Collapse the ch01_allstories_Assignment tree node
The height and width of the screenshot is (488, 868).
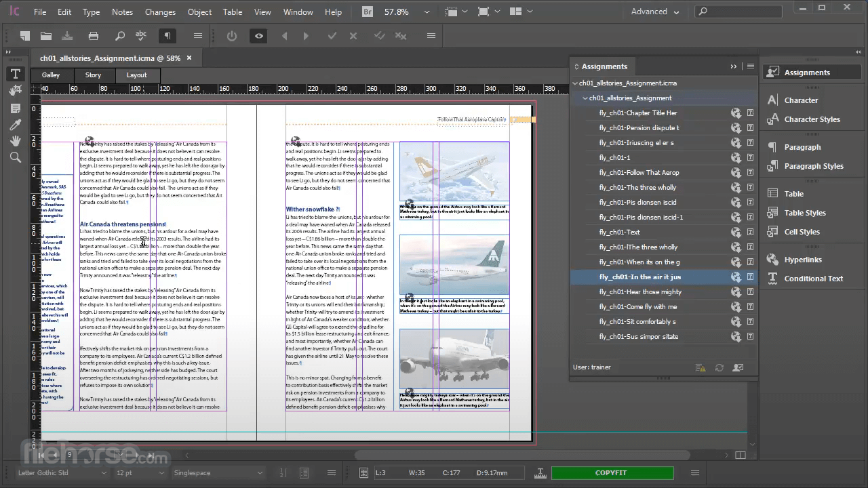click(585, 98)
